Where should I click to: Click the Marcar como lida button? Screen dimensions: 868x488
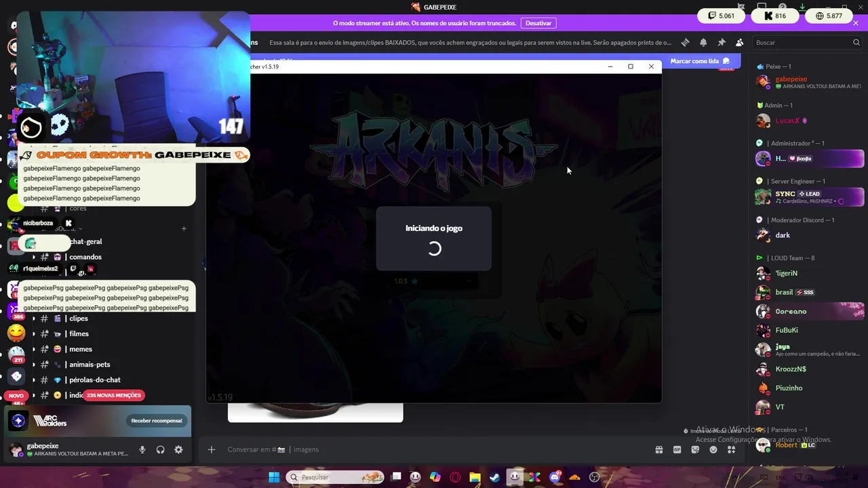[700, 61]
